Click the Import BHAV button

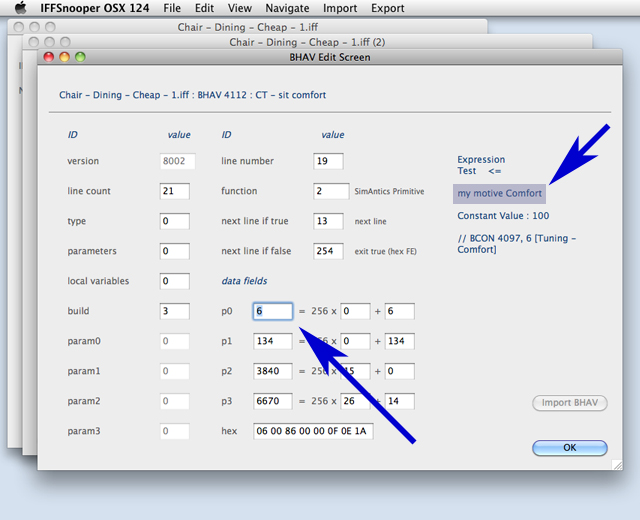[569, 403]
